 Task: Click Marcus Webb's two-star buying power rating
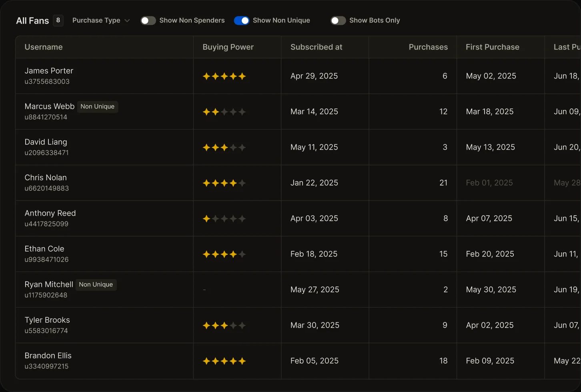point(224,112)
